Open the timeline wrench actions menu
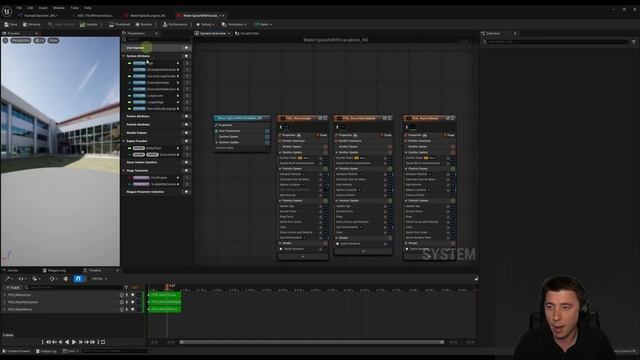The width and height of the screenshot is (640, 360). point(8,279)
